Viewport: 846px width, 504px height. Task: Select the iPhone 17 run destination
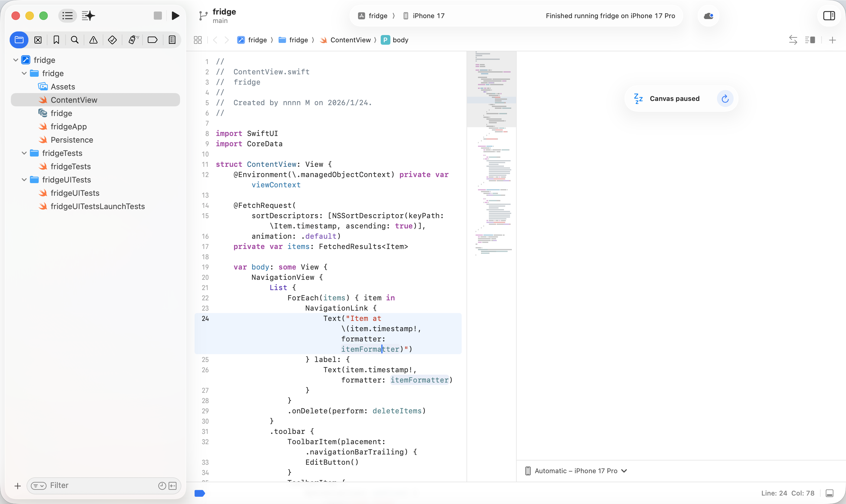[x=424, y=16]
